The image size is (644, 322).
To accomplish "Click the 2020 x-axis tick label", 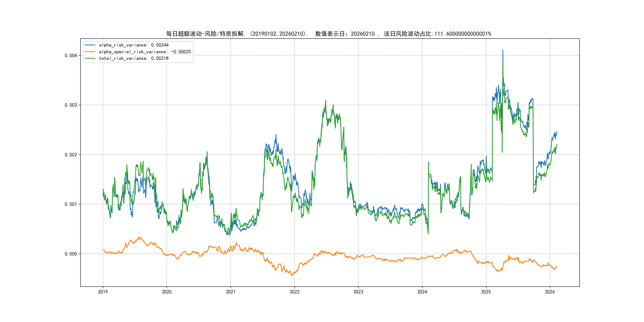I will (167, 292).
